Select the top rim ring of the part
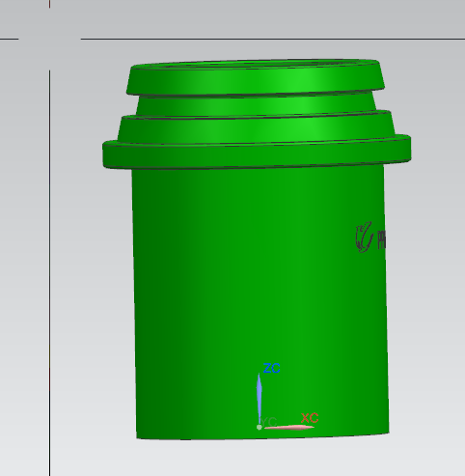Image resolution: width=465 pixels, height=476 pixels. 256,77
